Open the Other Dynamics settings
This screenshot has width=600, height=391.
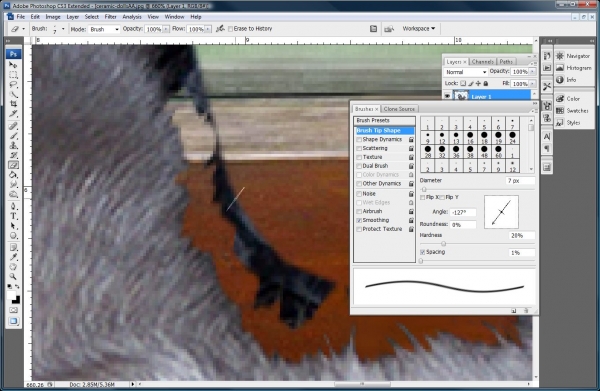coord(382,184)
